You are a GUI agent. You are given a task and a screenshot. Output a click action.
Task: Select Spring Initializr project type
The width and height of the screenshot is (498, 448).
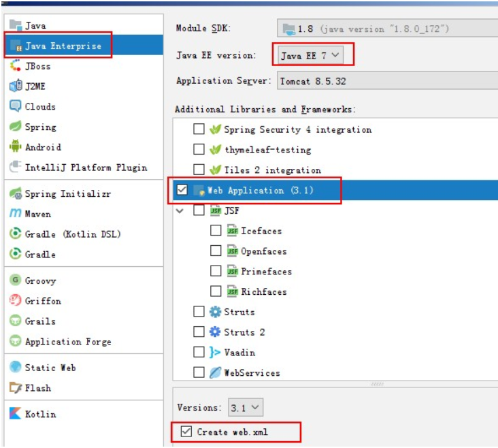coord(84,193)
